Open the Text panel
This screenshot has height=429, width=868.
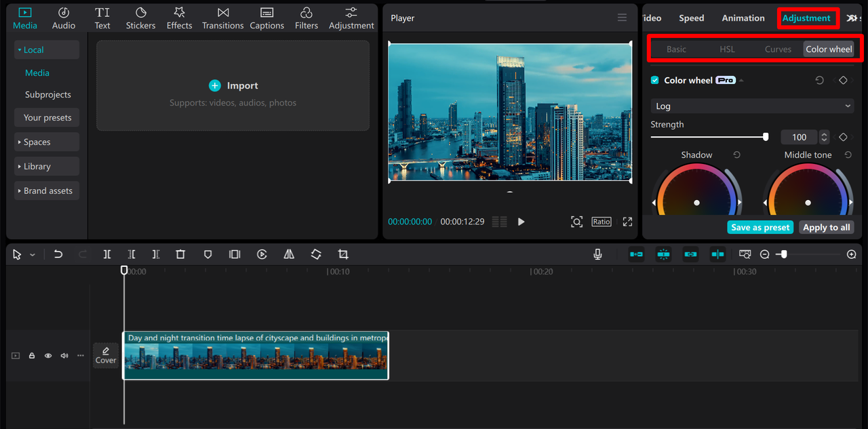click(x=102, y=18)
